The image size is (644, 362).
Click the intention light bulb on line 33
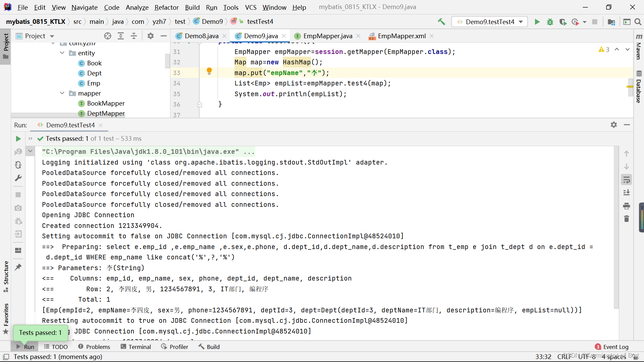coord(209,71)
